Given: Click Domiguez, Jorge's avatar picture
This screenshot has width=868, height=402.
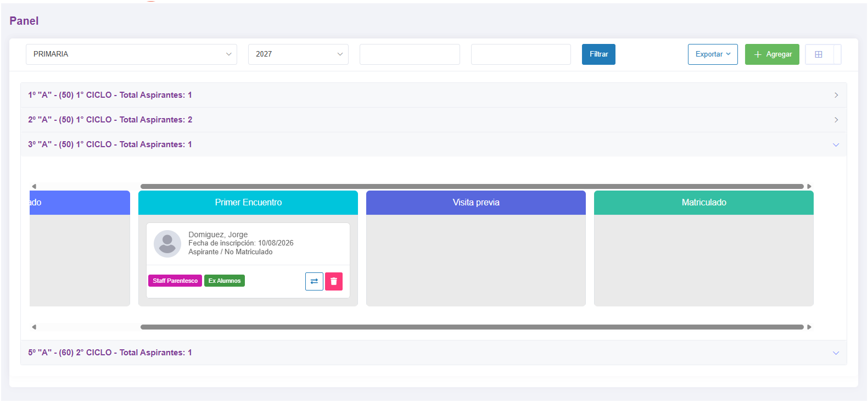Looking at the screenshot, I should pos(167,244).
